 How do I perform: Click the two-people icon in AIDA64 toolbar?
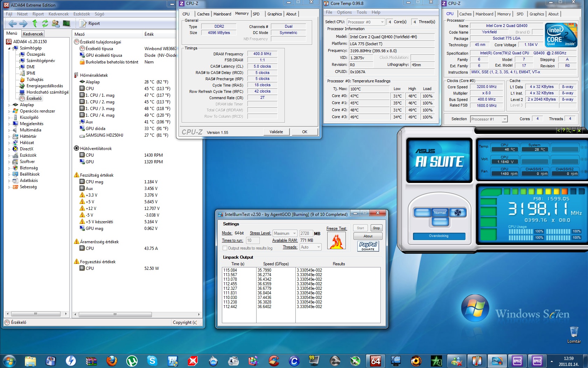point(56,23)
